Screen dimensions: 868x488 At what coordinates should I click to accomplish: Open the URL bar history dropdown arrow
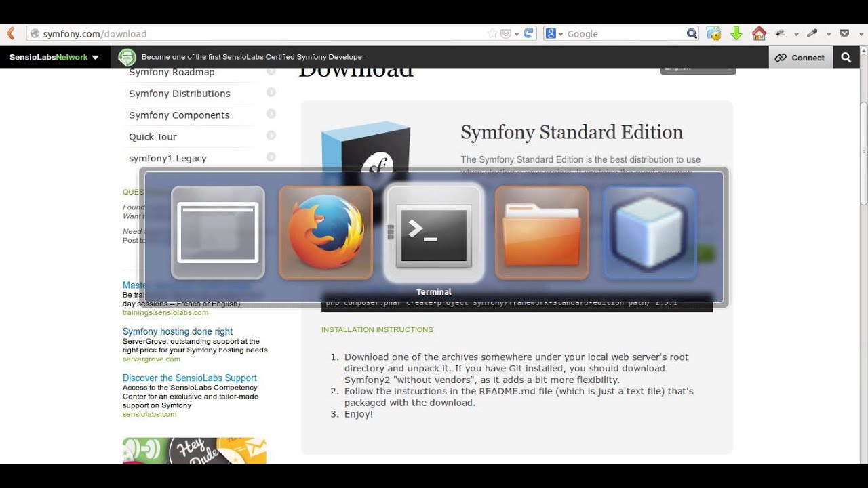click(517, 34)
